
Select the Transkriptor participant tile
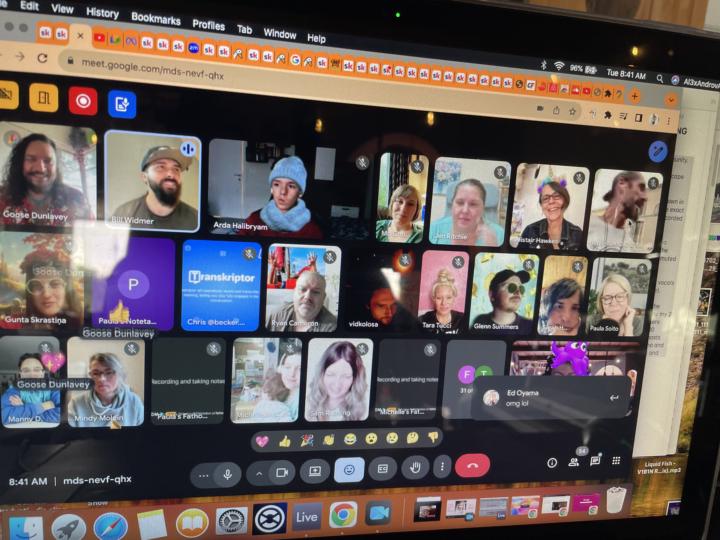[x=221, y=286]
